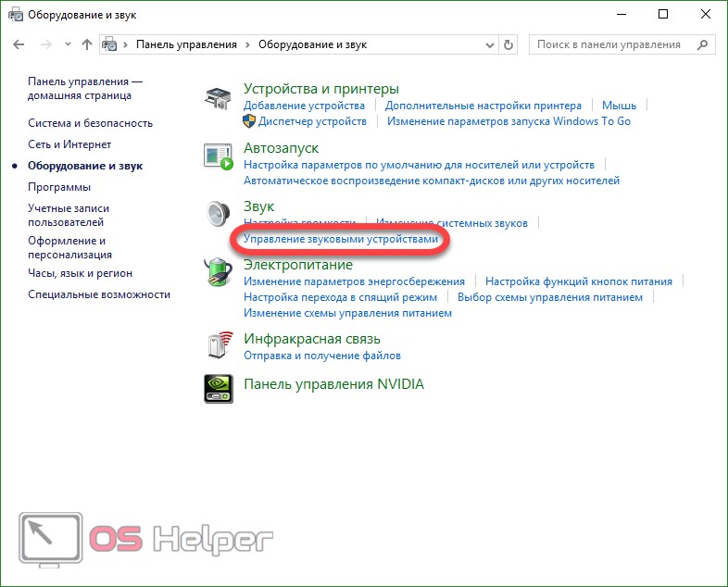Click the shield icon beside Диспетчер устройств
This screenshot has height=587, width=728.
point(249,121)
